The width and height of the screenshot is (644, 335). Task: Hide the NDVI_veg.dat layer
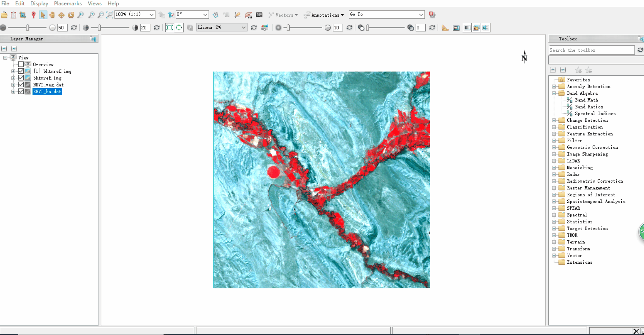click(x=21, y=85)
